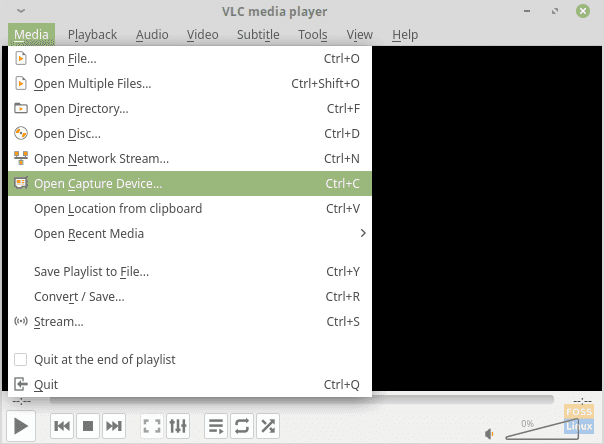Show extended settings equalizer
Image resolution: width=604 pixels, height=444 pixels.
(x=178, y=426)
